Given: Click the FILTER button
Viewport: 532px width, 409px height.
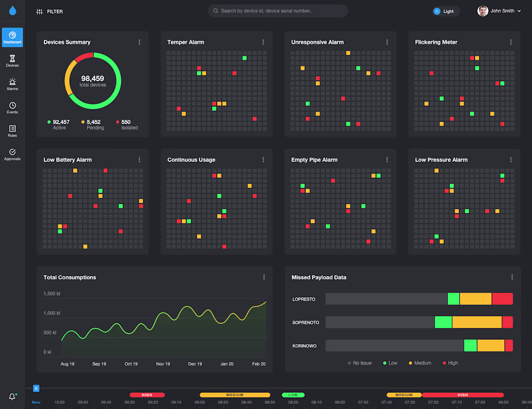Looking at the screenshot, I should (49, 12).
